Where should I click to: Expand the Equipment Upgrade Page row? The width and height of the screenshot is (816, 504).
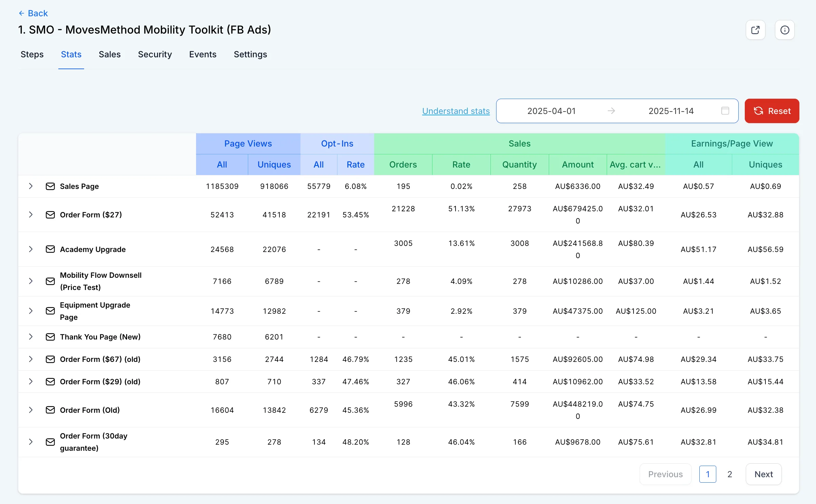[31, 311]
